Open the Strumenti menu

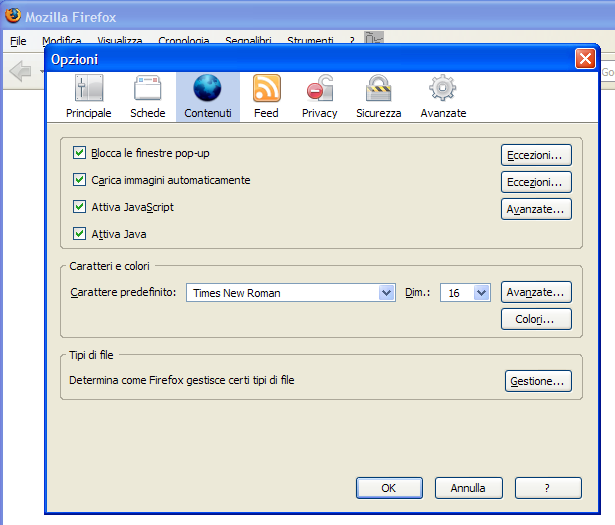pyautogui.click(x=310, y=39)
